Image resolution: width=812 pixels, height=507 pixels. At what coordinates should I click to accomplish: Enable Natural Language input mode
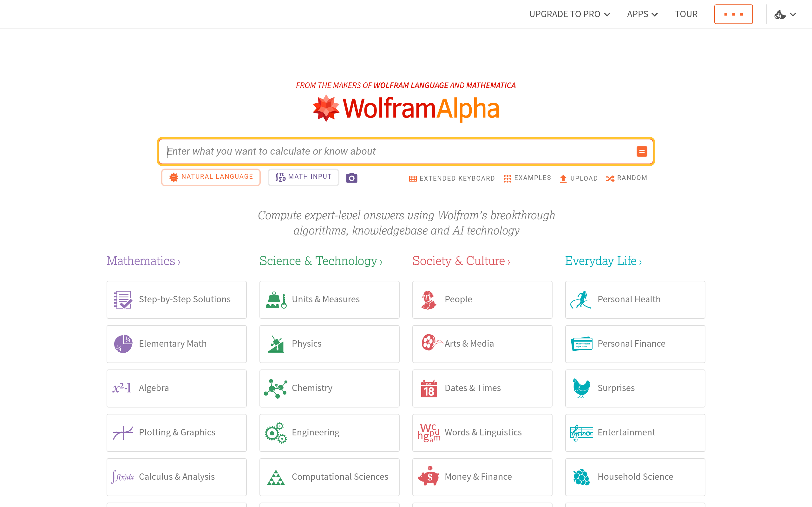tap(211, 177)
